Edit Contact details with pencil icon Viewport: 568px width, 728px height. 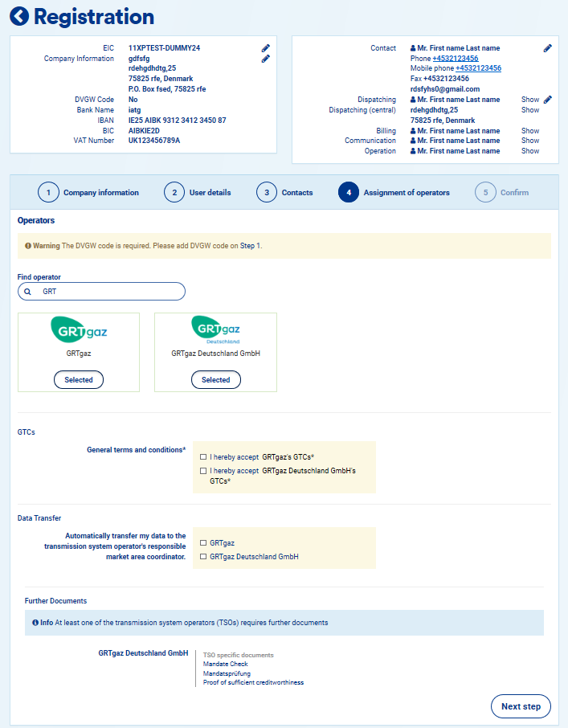click(x=548, y=48)
